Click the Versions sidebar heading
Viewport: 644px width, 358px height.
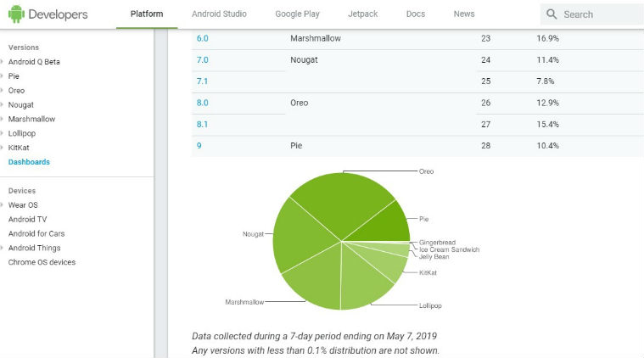[x=24, y=48]
